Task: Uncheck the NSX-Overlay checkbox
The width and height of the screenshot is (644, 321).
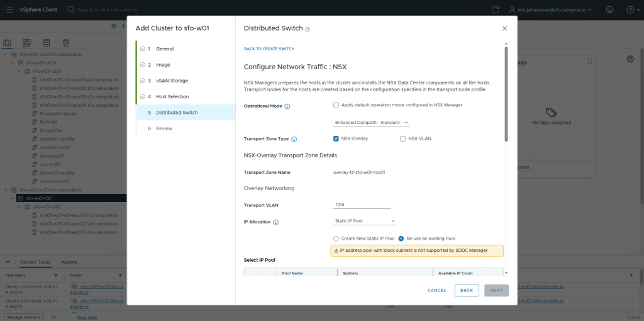Action: [336, 138]
